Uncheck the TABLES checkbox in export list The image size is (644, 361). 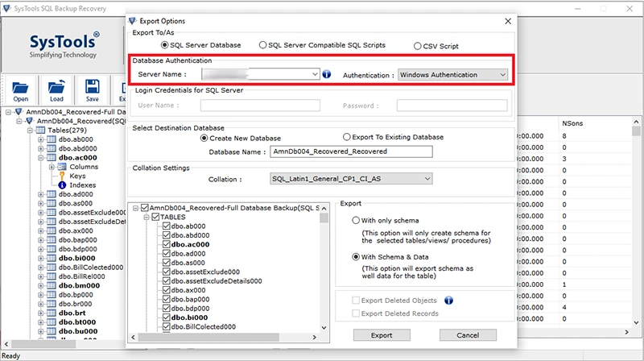tap(155, 217)
